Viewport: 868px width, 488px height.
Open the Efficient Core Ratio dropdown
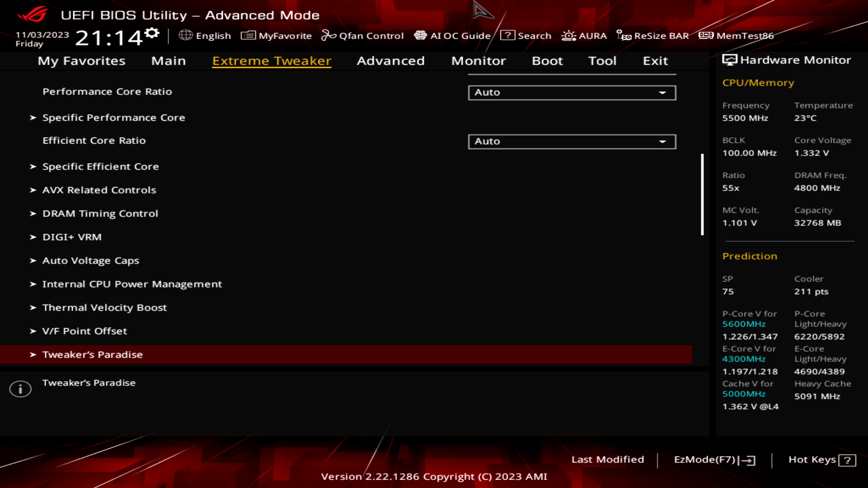pos(571,141)
